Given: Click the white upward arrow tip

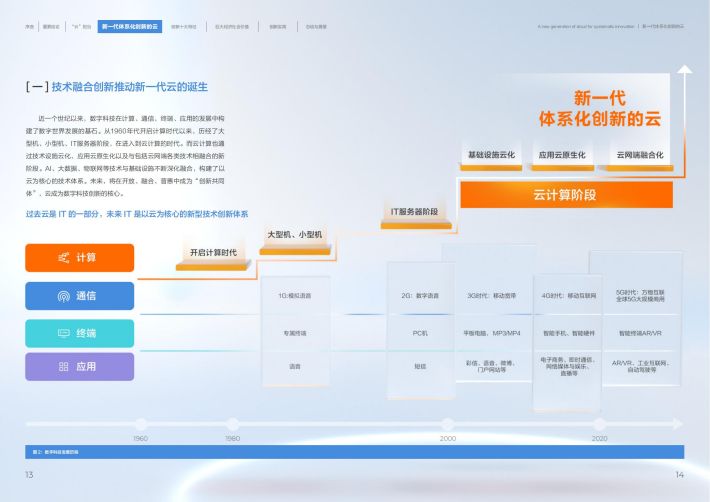Looking at the screenshot, I should pyautogui.click(x=685, y=69).
